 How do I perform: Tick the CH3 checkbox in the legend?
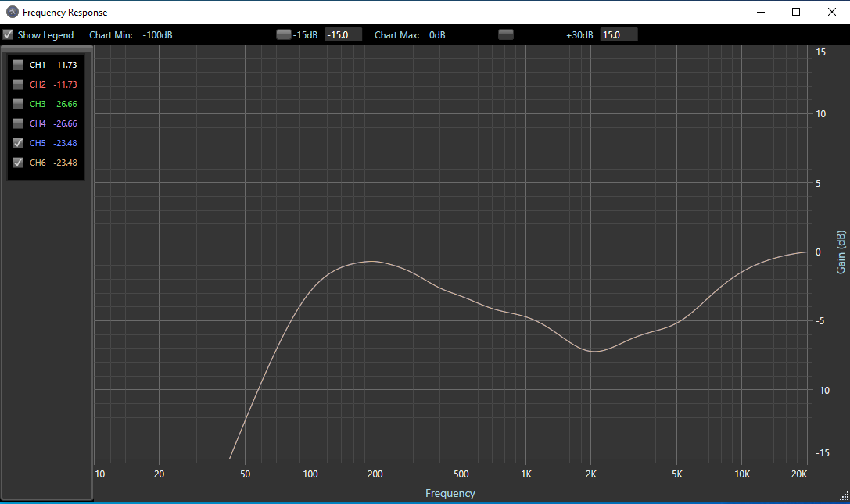(x=18, y=104)
